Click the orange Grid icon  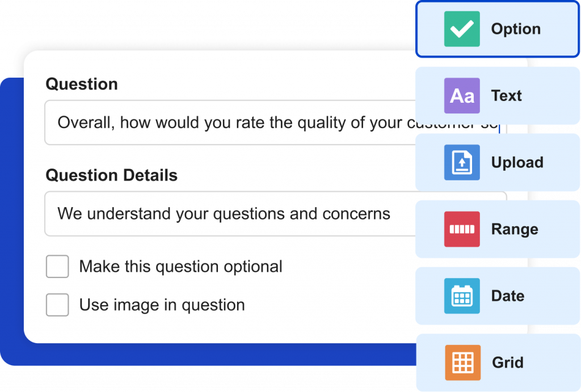(x=462, y=363)
